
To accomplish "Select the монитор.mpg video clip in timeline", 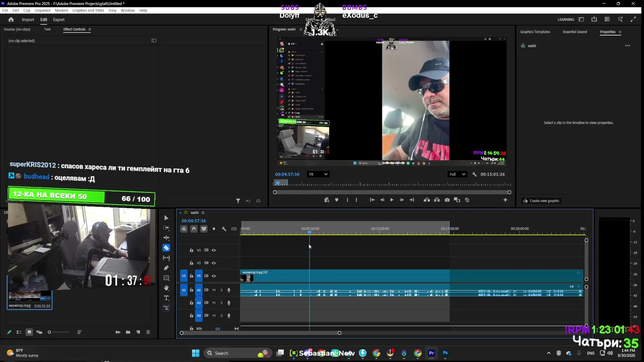I will click(412, 276).
